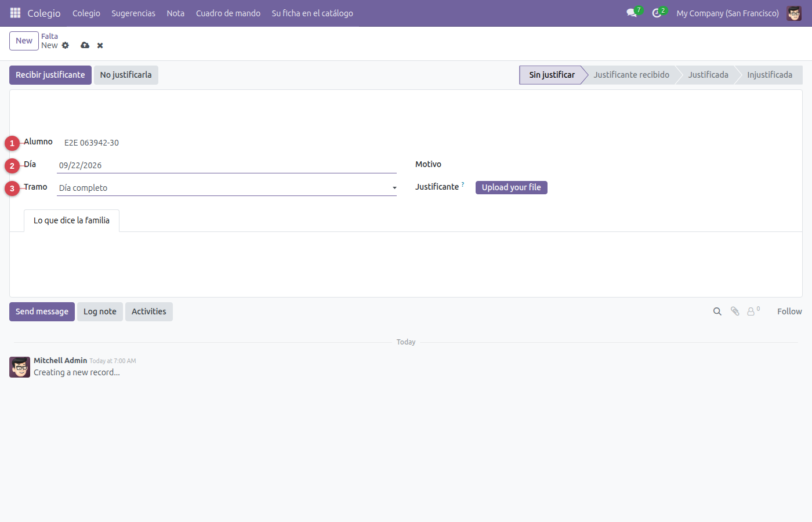Click the Colegio app title
Image resolution: width=812 pixels, height=522 pixels.
(44, 13)
